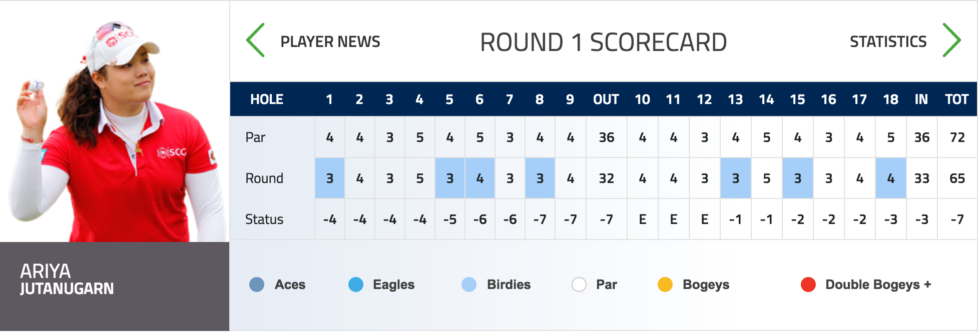This screenshot has height=332, width=980.
Task: Select the hole 13 birdie score cell
Action: click(736, 178)
